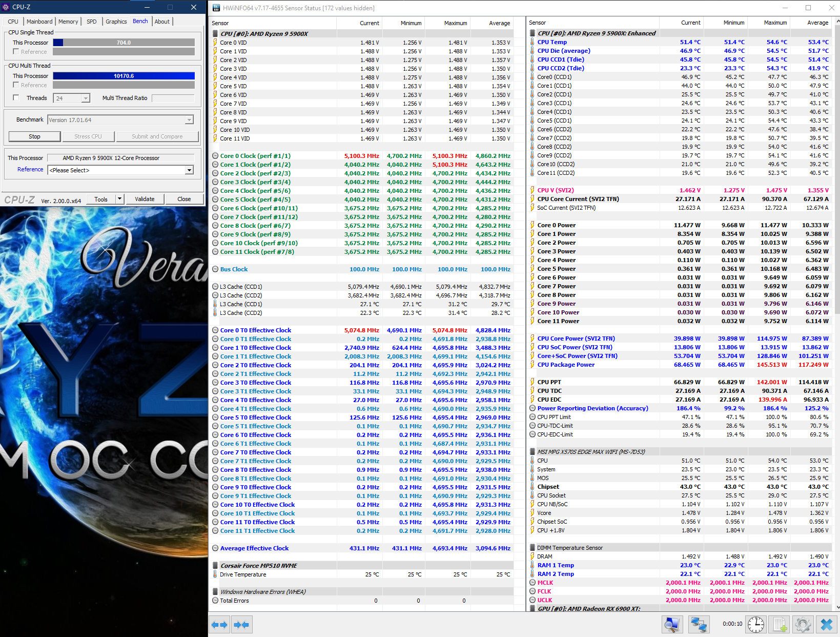Image resolution: width=840 pixels, height=637 pixels.
Task: Click the icon beside MCLK
Action: point(532,583)
